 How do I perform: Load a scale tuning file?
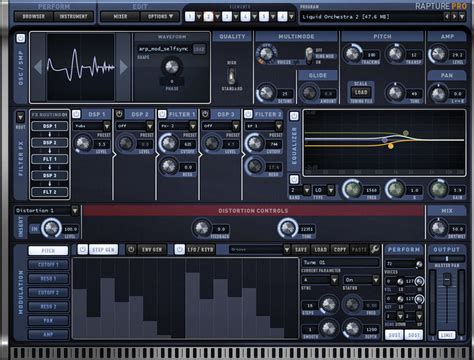coord(361,92)
